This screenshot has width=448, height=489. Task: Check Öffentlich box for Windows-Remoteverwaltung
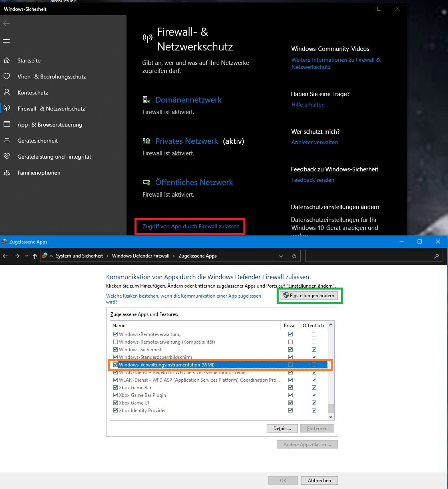tap(314, 334)
